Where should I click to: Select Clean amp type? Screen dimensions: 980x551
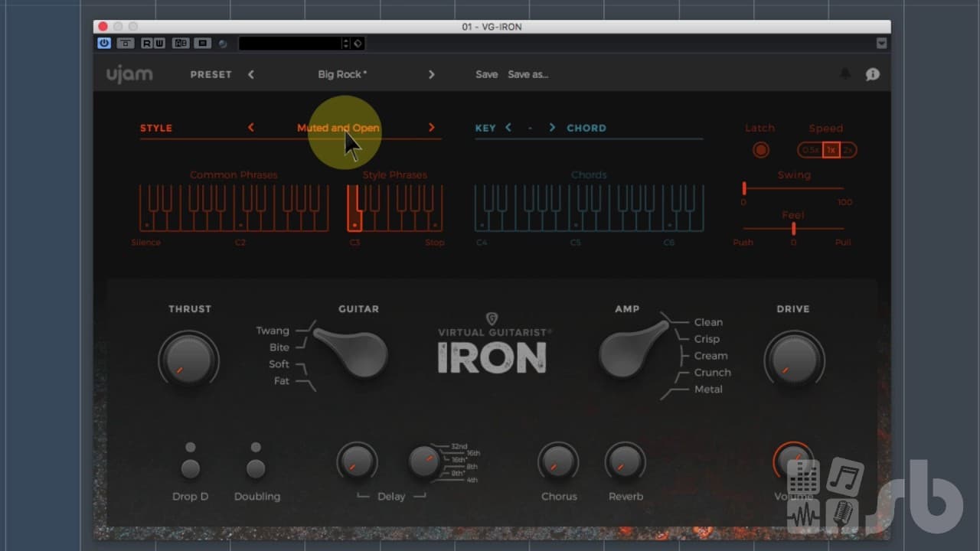(x=708, y=322)
